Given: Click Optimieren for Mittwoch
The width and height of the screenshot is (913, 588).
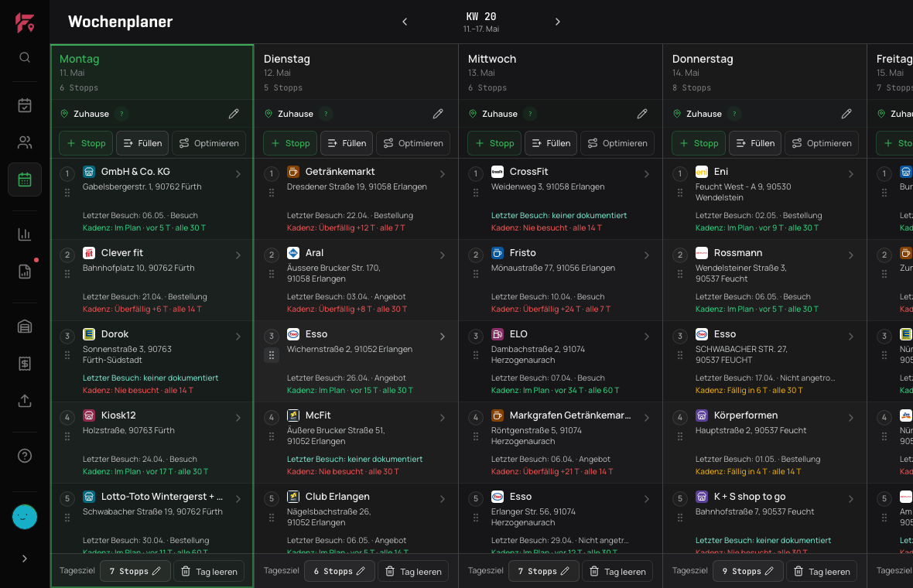Looking at the screenshot, I should [x=617, y=143].
